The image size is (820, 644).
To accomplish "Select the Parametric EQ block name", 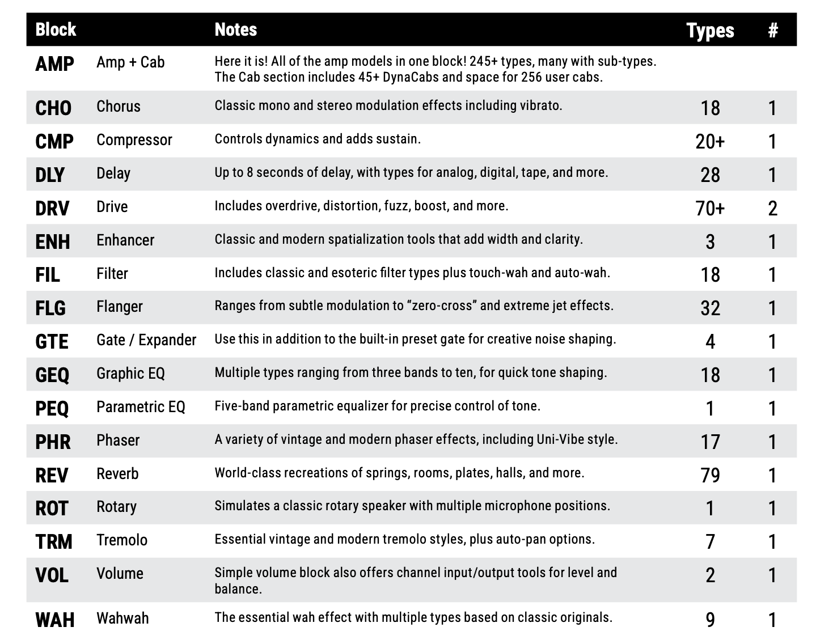I will pyautogui.click(x=141, y=407).
